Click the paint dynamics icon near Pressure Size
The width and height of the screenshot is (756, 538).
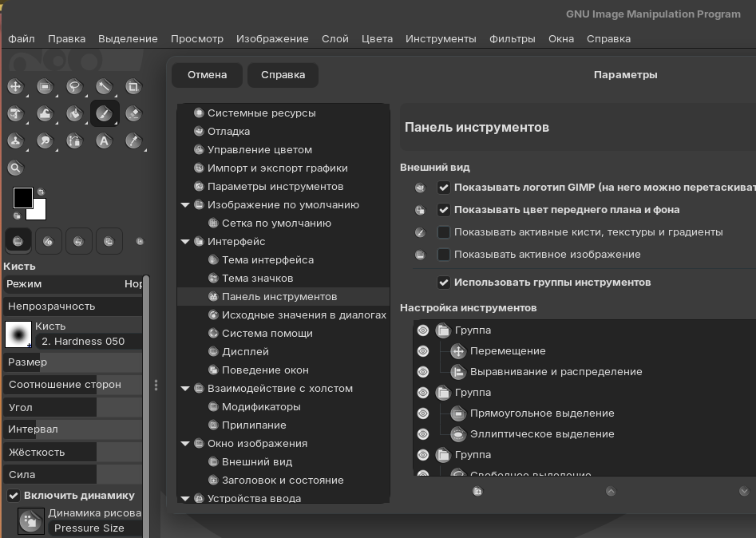(31, 521)
